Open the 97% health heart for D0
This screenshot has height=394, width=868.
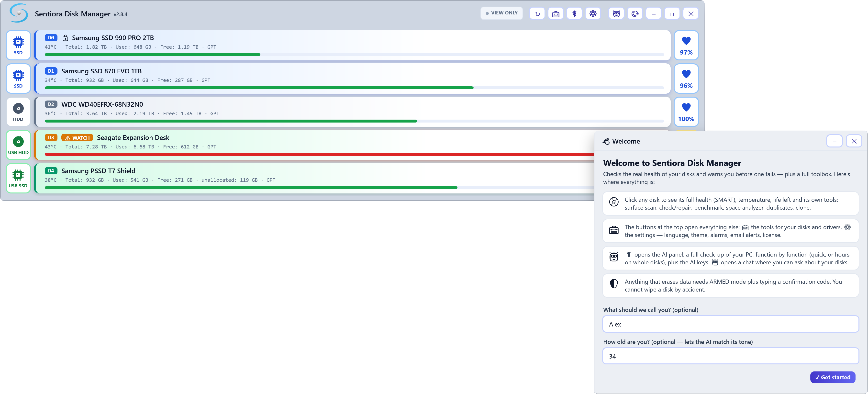pyautogui.click(x=686, y=45)
